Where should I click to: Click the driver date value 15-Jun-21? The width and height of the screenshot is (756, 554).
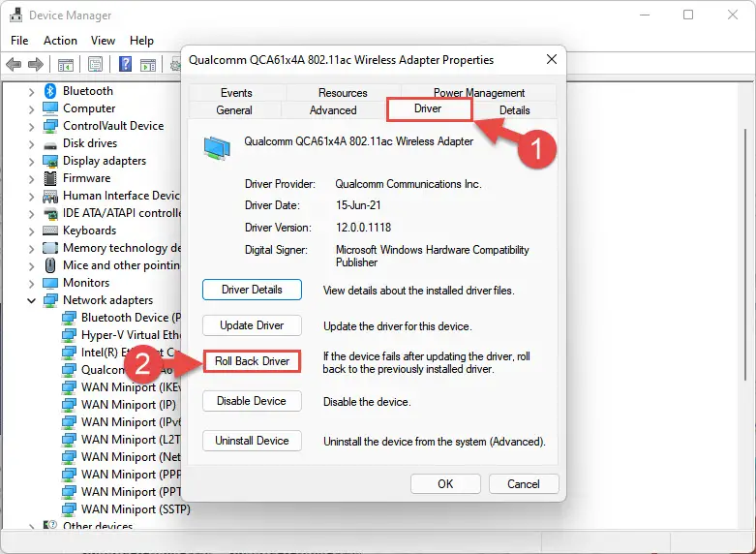358,205
